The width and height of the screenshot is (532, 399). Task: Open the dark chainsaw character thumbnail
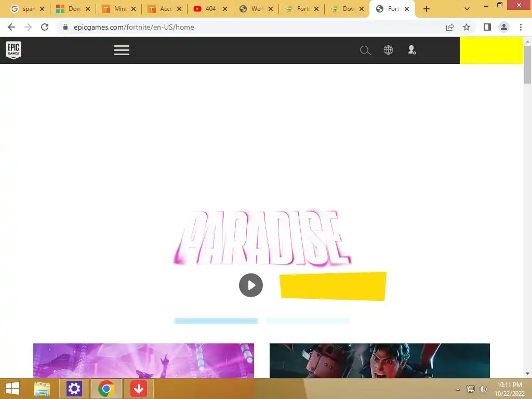pos(380,361)
